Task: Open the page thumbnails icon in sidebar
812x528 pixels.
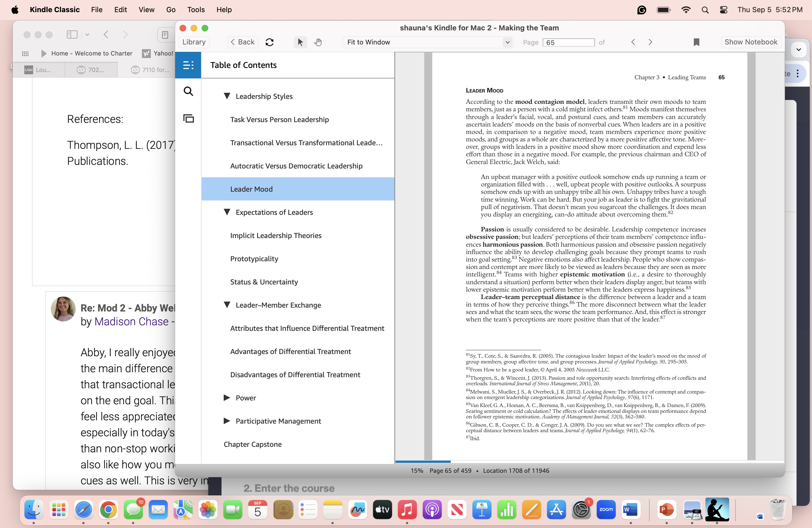Action: coord(188,118)
